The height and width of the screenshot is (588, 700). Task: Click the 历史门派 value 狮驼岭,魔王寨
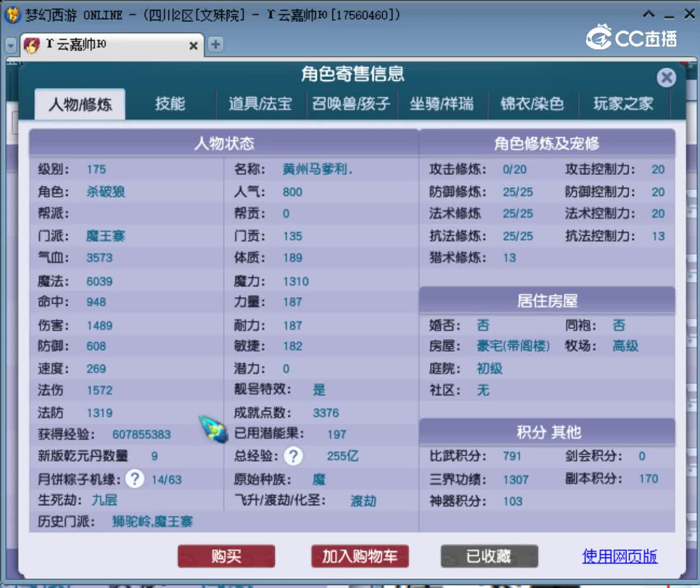point(153,522)
